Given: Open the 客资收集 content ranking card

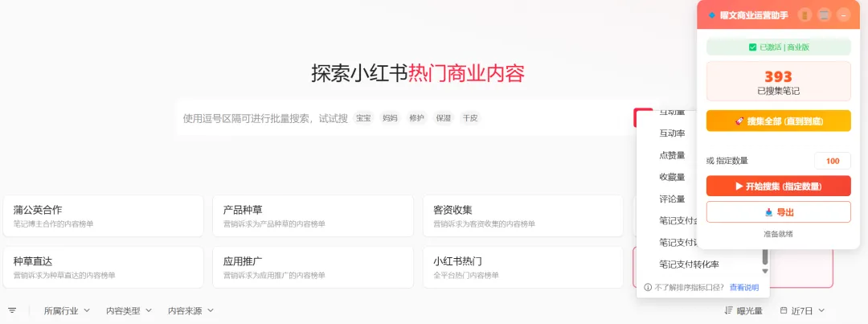Looking at the screenshot, I should pyautogui.click(x=523, y=216).
